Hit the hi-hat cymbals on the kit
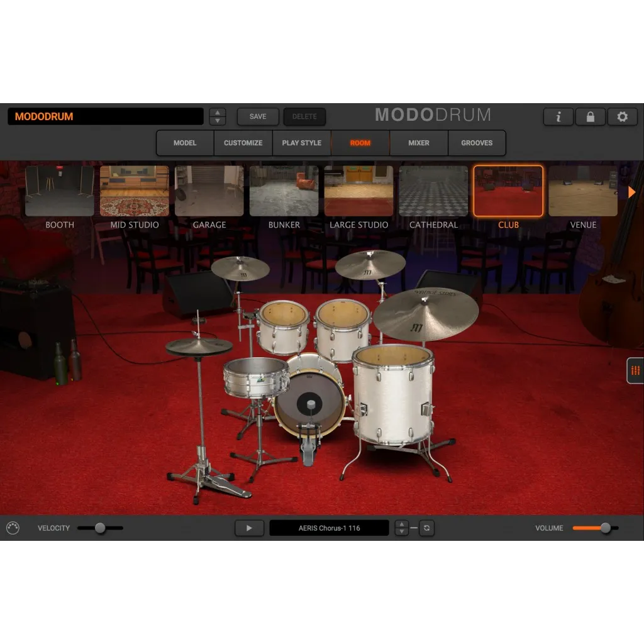644x644 pixels. point(199,347)
